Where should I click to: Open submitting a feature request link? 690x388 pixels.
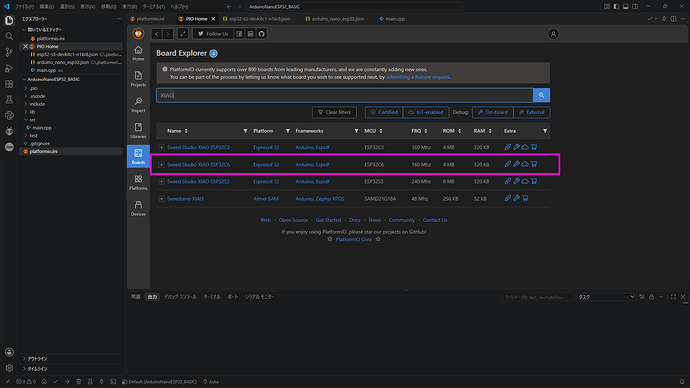(x=418, y=77)
